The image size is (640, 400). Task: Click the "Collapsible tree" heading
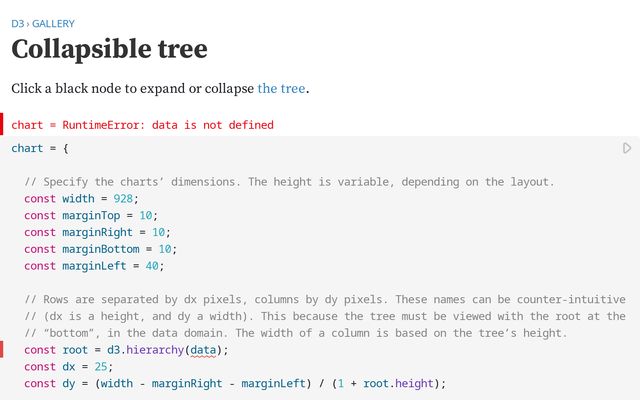109,49
